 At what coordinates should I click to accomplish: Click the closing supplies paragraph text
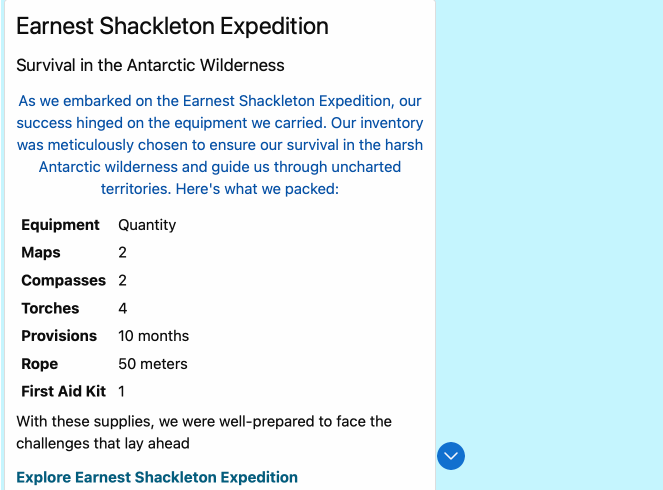pyautogui.click(x=204, y=432)
